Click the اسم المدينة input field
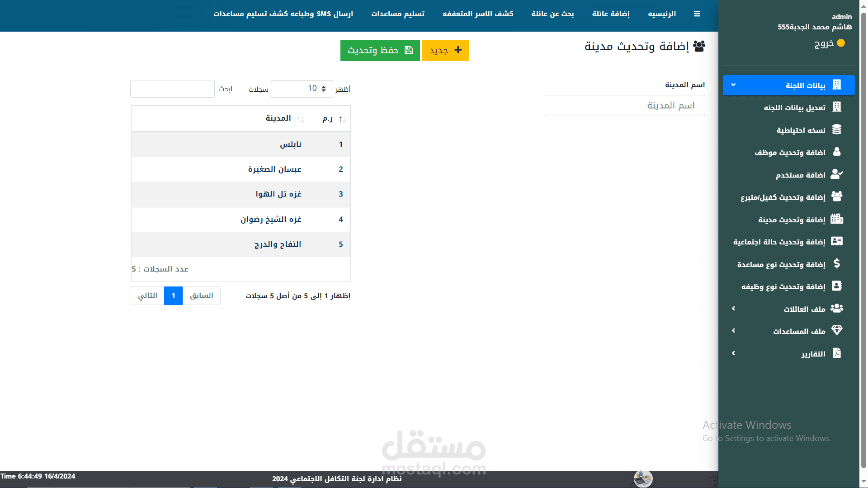 tap(624, 105)
